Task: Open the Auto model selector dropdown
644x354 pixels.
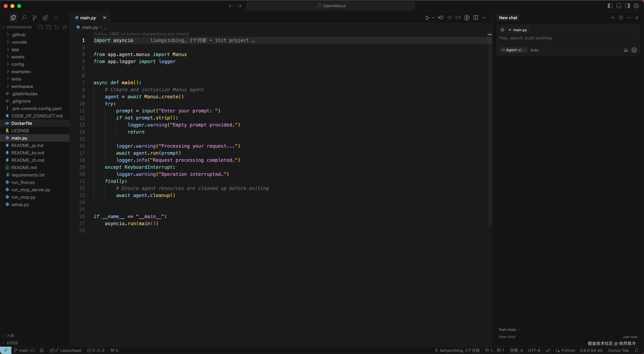Action: click(535, 50)
